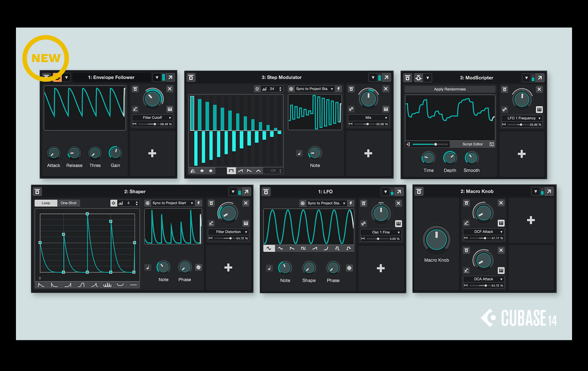The width and height of the screenshot is (588, 371).
Task: Click the pop-out arrow in the Macro Knob header
Action: (549, 192)
